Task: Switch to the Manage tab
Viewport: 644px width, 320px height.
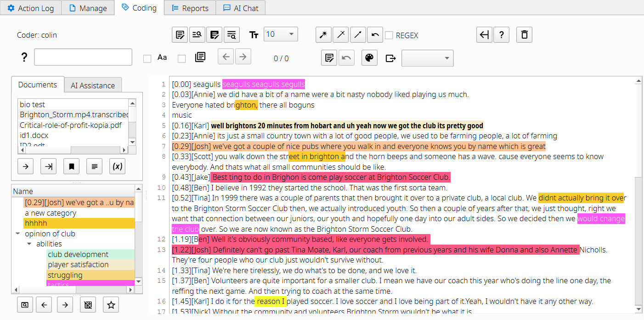Action: click(x=87, y=8)
